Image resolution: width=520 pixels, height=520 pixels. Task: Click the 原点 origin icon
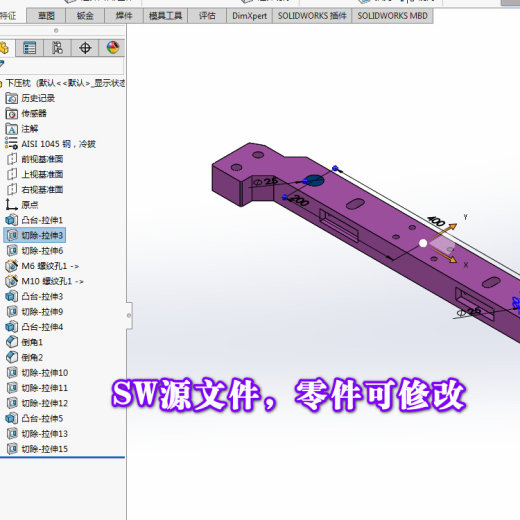coord(12,205)
